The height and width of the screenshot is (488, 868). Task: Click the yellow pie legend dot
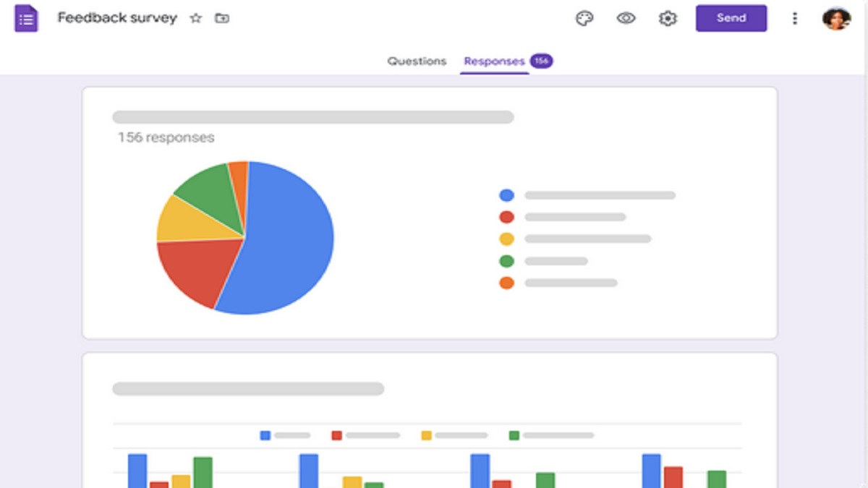(506, 239)
